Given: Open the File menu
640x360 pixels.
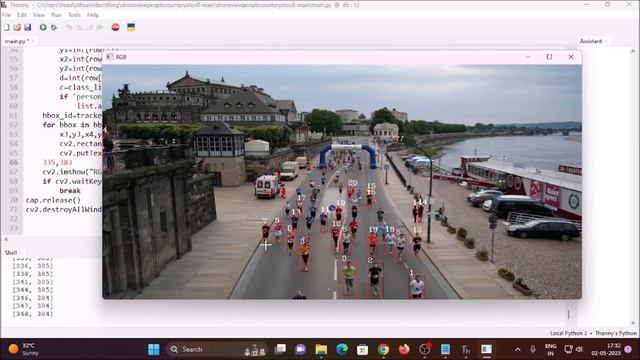Looking at the screenshot, I should [x=7, y=15].
